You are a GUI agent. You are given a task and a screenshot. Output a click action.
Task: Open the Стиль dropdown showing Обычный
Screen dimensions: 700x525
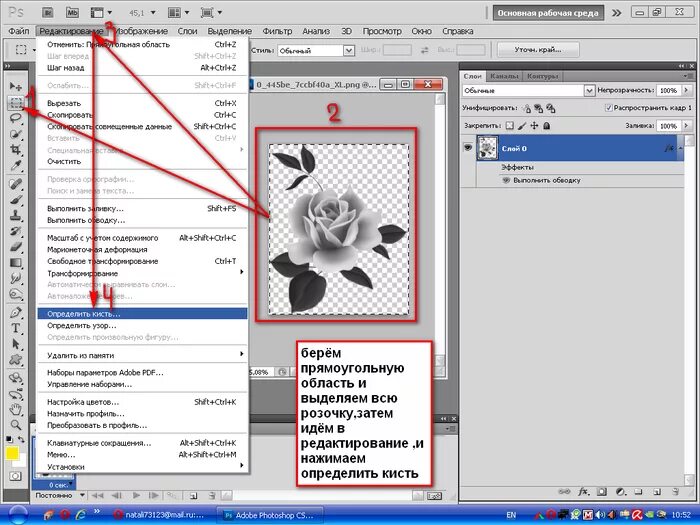349,50
